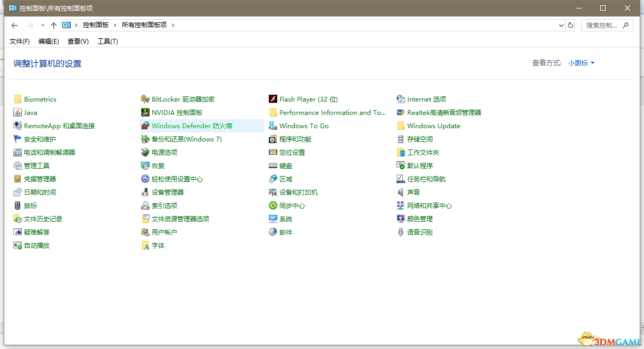Click the 自动播放 icon

[x=18, y=245]
